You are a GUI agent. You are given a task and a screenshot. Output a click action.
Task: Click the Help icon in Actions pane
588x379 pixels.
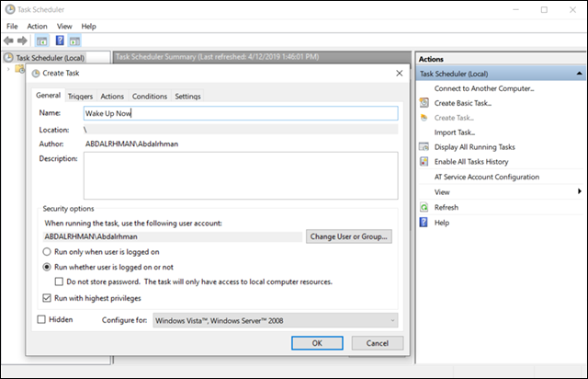click(424, 223)
